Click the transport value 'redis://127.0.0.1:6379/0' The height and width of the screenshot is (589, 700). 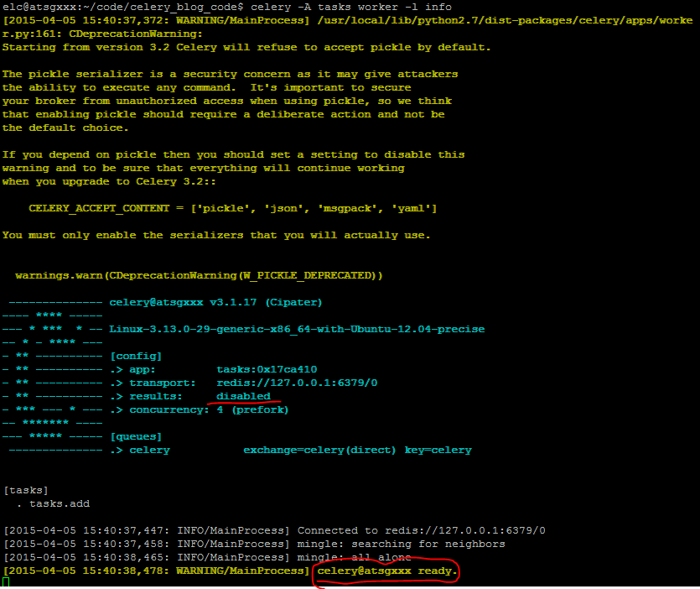pyautogui.click(x=297, y=383)
